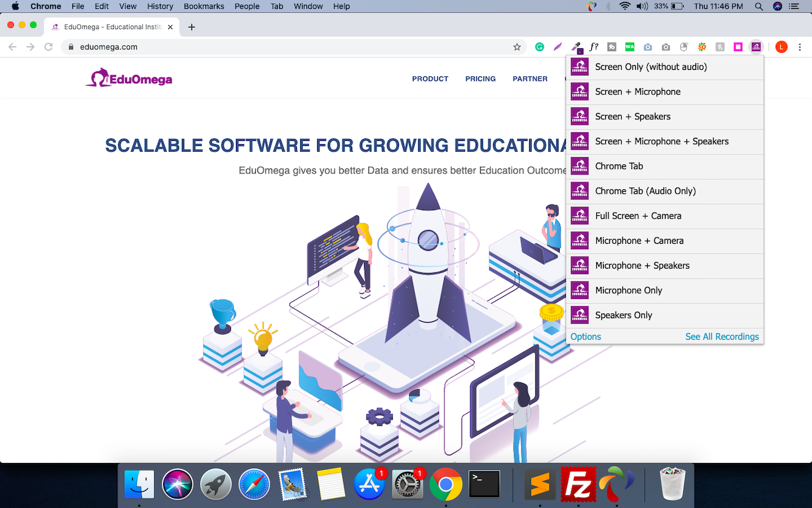Open Chrome profile avatar L
Viewport: 812px width, 508px height.
tap(781, 46)
